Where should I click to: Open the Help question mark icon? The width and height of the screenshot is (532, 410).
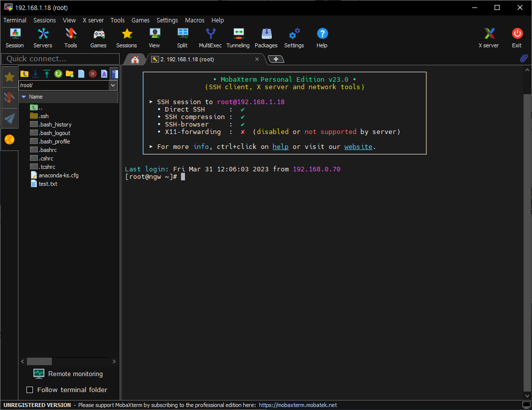tap(322, 38)
